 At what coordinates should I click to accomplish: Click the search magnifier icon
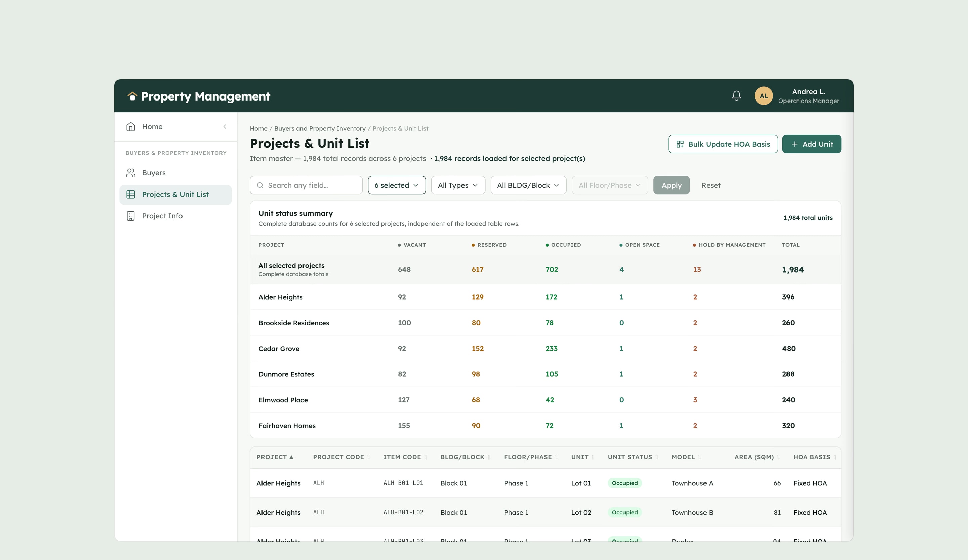pyautogui.click(x=260, y=185)
